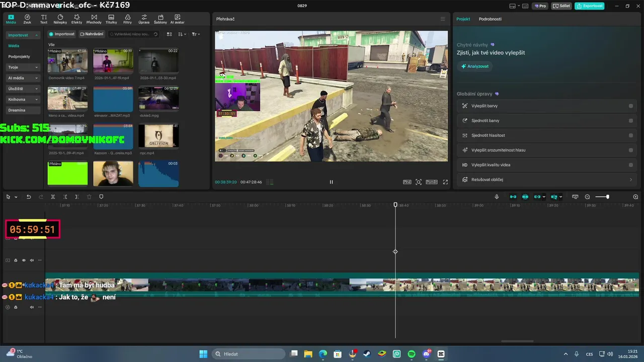This screenshot has height=362, width=644.
Task: Click the player snapshot focus icon
Action: [419, 182]
